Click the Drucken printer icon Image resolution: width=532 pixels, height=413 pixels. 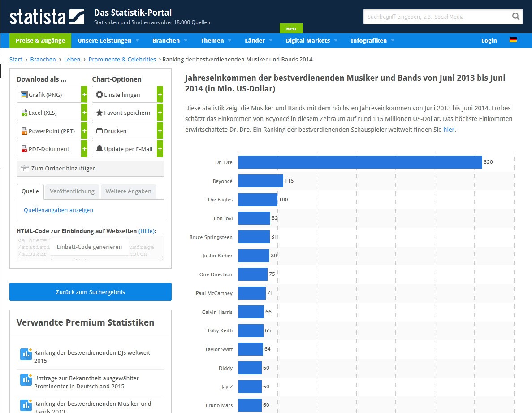[x=99, y=131]
